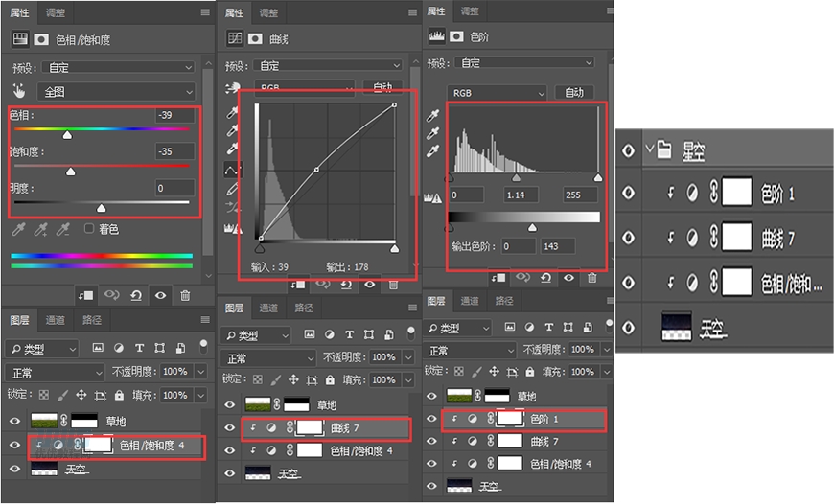Click the reset adjustment icon in Hue/Saturation properties footer
The image size is (834, 504).
(x=136, y=295)
